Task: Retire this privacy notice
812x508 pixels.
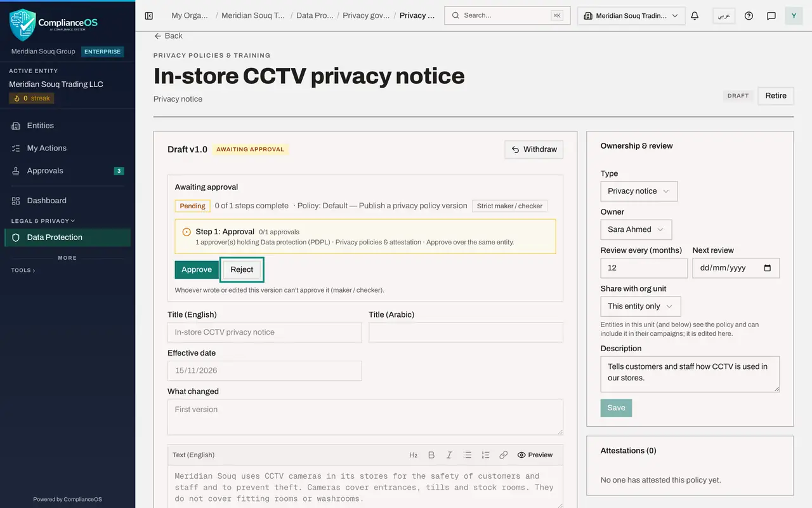Action: pos(776,96)
